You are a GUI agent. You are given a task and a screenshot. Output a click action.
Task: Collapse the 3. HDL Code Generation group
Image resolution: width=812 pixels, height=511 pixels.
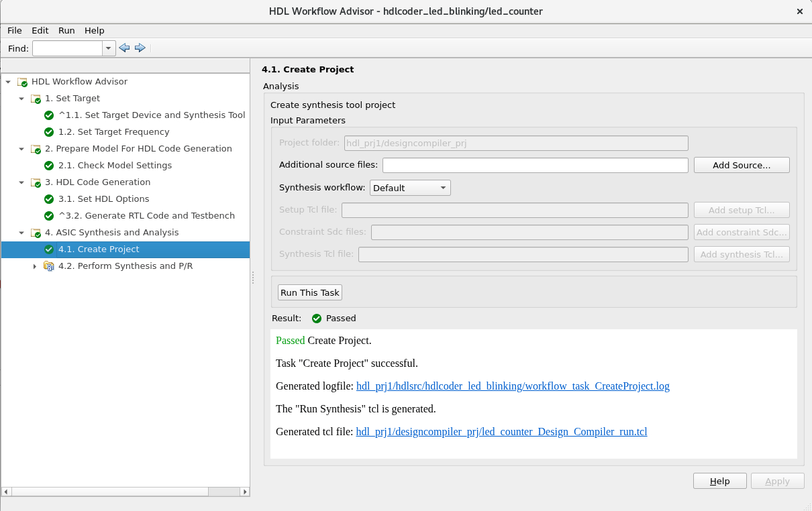coord(21,182)
